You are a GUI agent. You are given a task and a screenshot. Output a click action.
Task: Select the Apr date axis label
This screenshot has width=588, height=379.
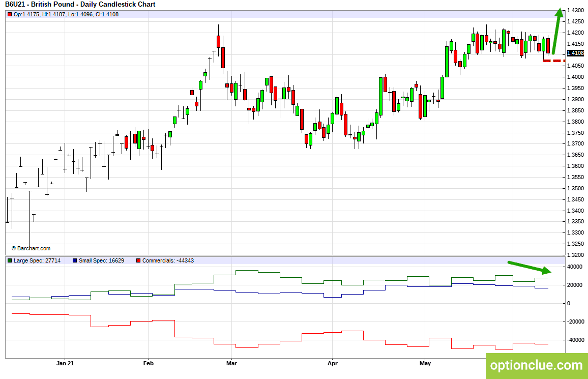tap(333, 363)
